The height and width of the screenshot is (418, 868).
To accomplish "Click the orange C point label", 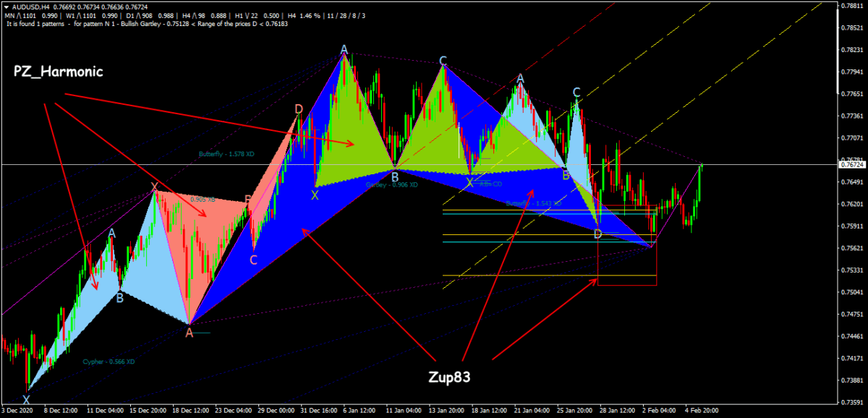I will (253, 260).
